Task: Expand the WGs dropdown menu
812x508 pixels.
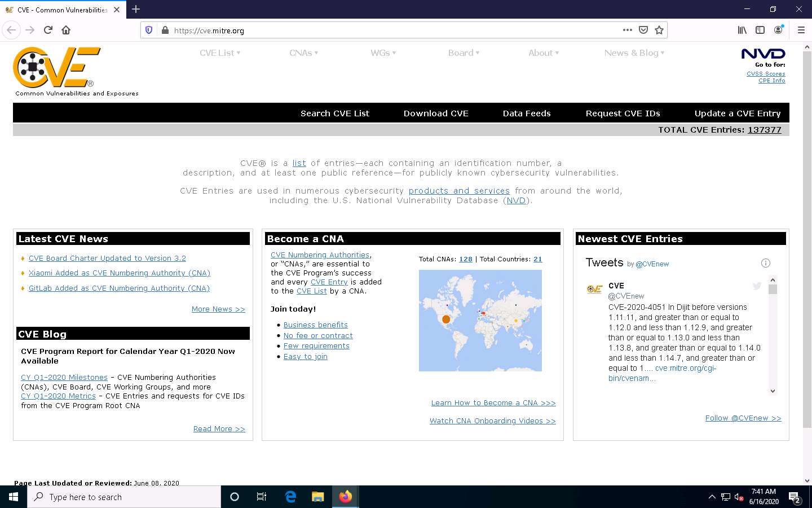Action: click(x=383, y=52)
